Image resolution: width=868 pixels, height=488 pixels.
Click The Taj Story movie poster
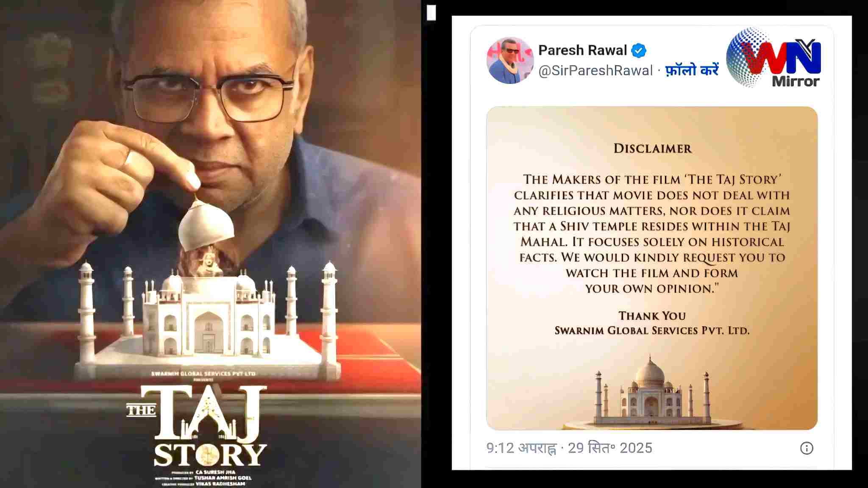click(210, 244)
